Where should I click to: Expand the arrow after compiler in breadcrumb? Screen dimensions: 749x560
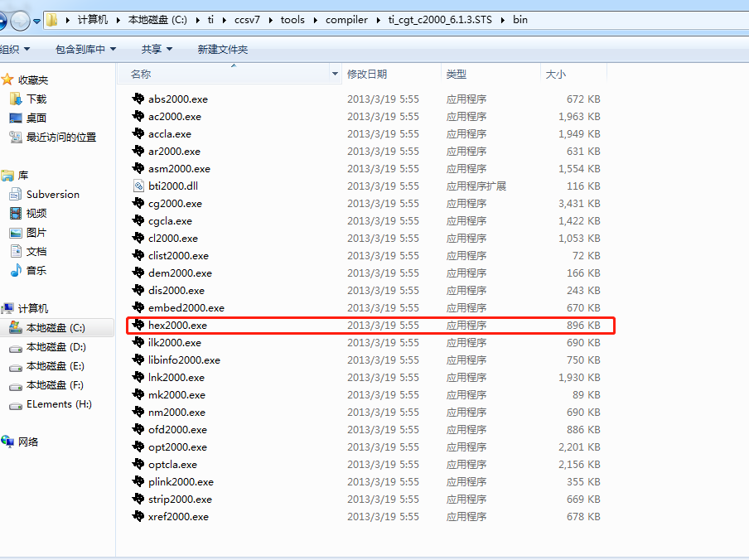tap(378, 20)
